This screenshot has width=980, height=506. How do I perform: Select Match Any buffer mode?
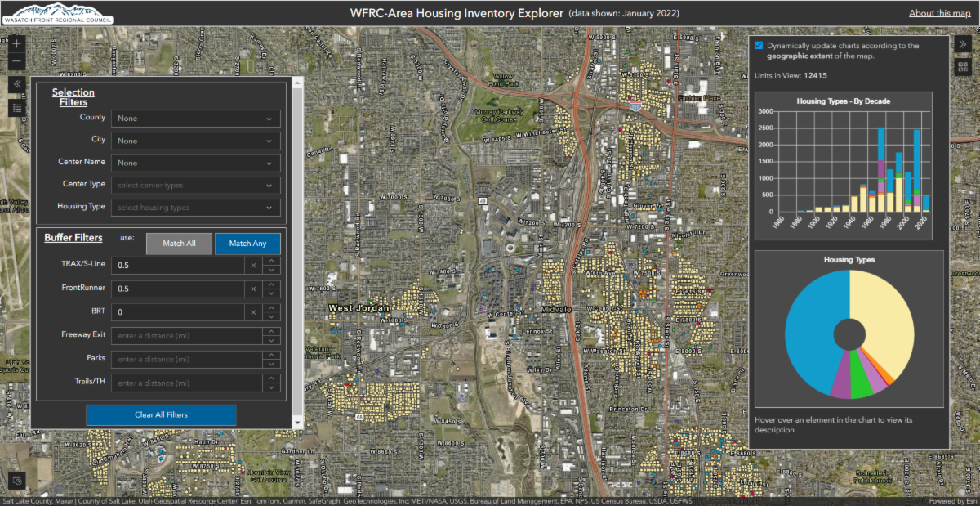tap(247, 244)
